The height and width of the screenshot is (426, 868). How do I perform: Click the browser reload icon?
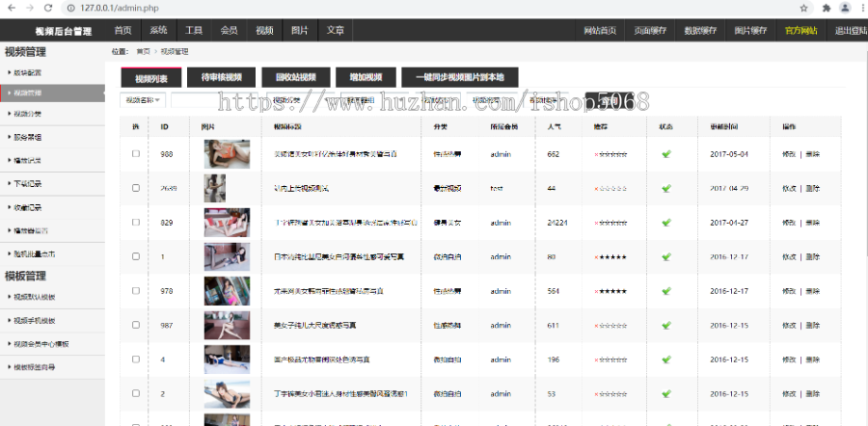pyautogui.click(x=48, y=8)
